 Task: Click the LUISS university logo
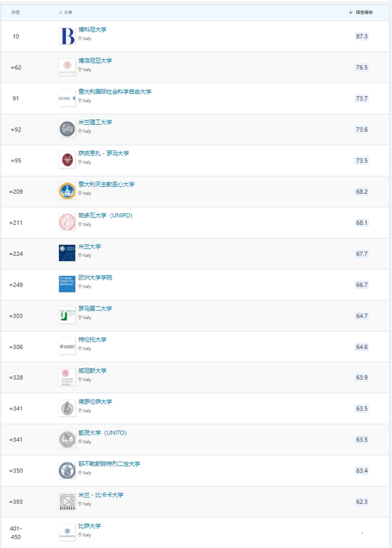click(67, 98)
